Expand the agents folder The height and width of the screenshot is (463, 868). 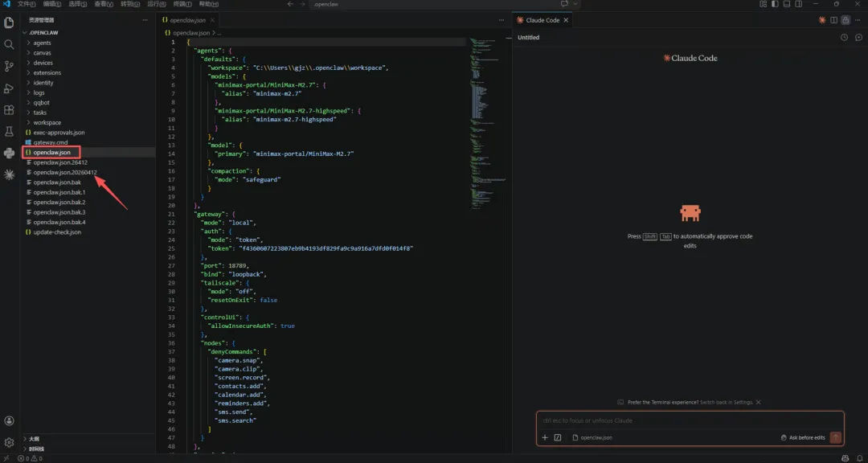click(x=88, y=43)
